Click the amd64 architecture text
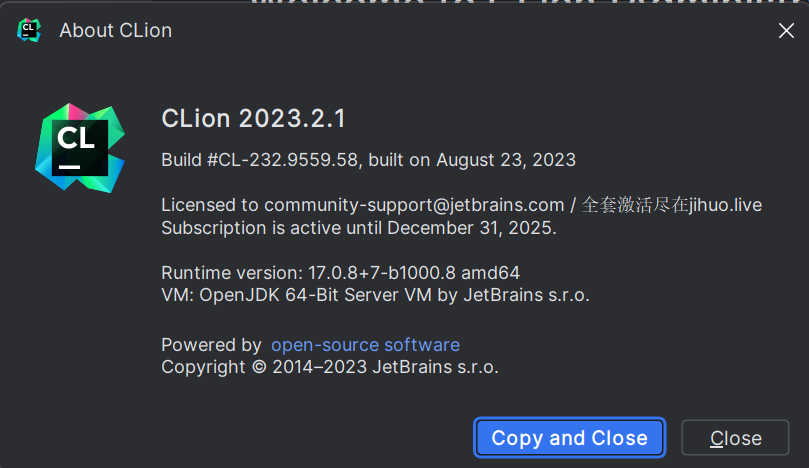The width and height of the screenshot is (809, 468). point(491,272)
